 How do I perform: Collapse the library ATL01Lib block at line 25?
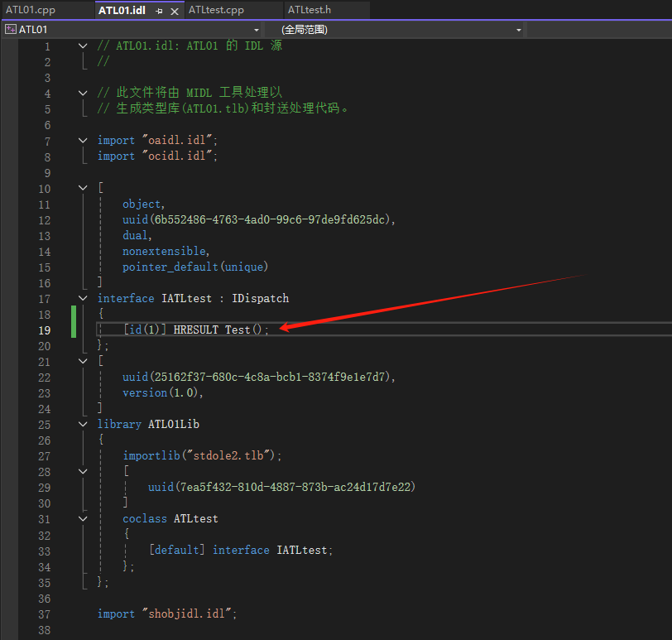point(83,424)
